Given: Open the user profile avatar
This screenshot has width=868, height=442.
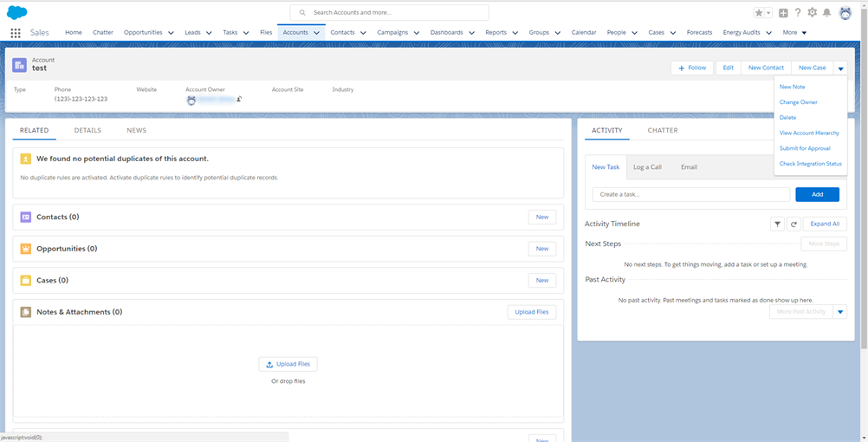Looking at the screenshot, I should coord(845,13).
